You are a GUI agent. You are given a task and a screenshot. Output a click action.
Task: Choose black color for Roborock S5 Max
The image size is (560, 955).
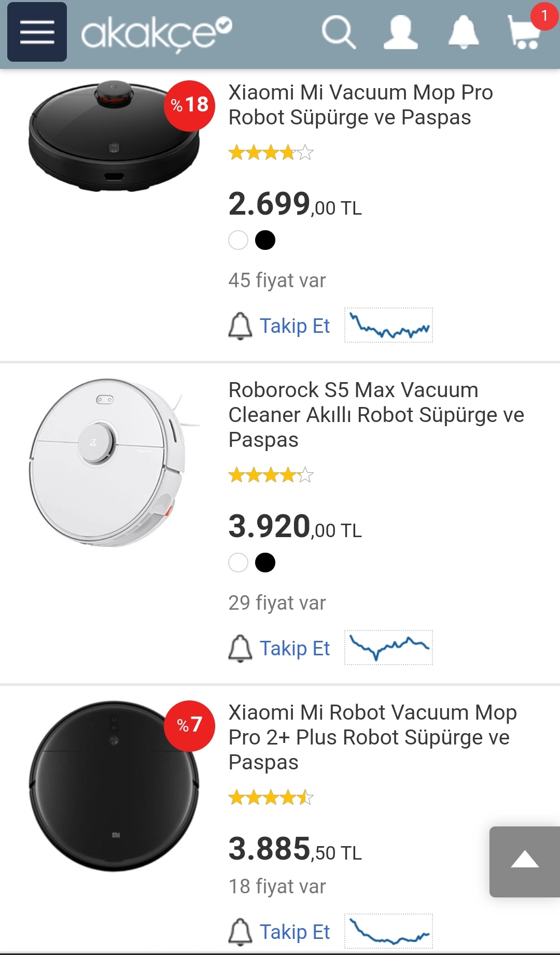[x=265, y=563]
